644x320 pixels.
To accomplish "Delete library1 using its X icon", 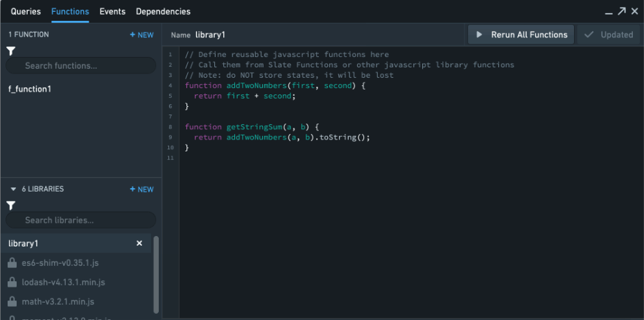I will pos(139,243).
